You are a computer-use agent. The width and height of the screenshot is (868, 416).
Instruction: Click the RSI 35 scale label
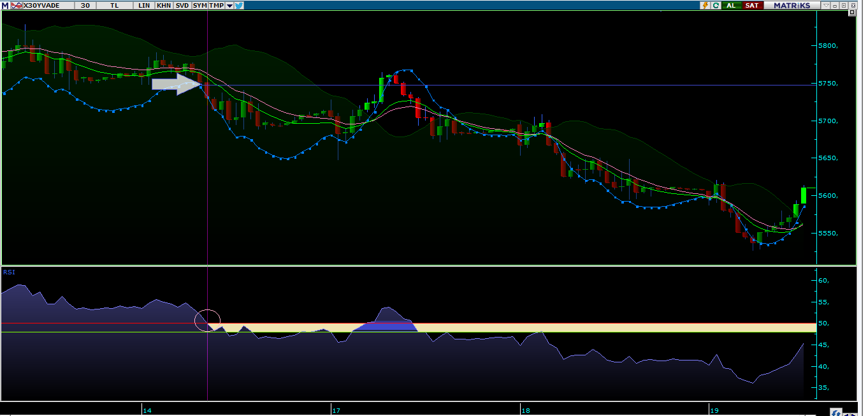click(823, 388)
